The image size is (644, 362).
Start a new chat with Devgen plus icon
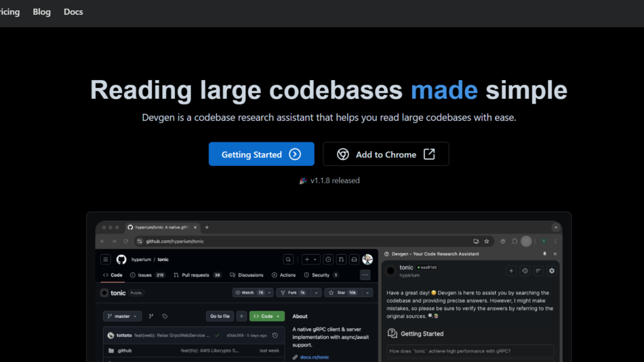(x=511, y=270)
